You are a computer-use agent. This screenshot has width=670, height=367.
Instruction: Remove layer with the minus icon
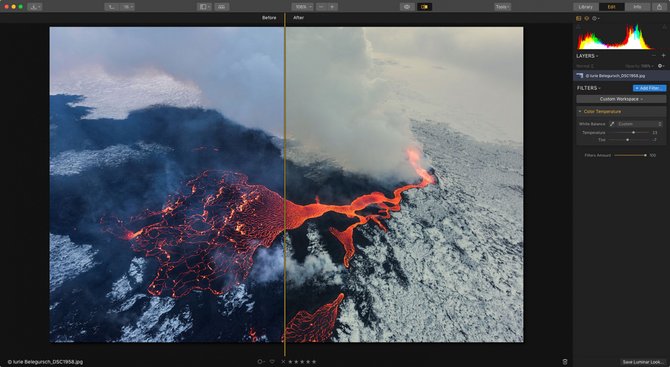[x=653, y=56]
